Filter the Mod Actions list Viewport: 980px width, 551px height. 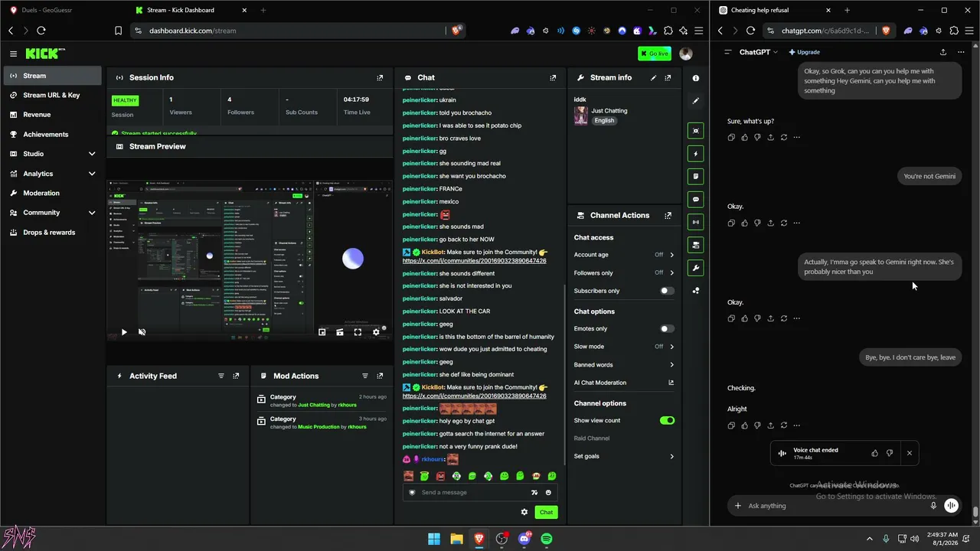tap(365, 376)
